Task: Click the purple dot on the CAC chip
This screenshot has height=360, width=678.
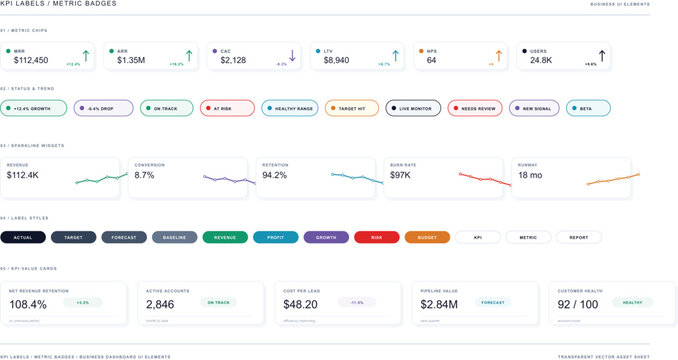Action: (x=215, y=51)
